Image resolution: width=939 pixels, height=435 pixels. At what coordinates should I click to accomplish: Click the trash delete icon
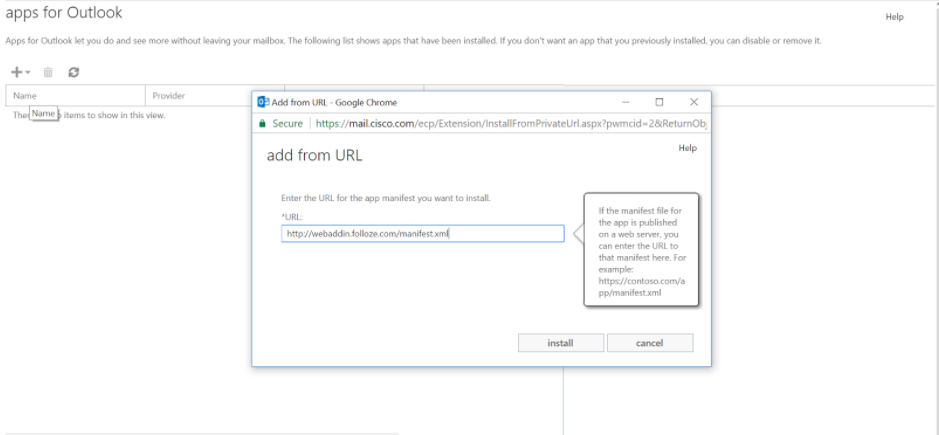[x=48, y=72]
